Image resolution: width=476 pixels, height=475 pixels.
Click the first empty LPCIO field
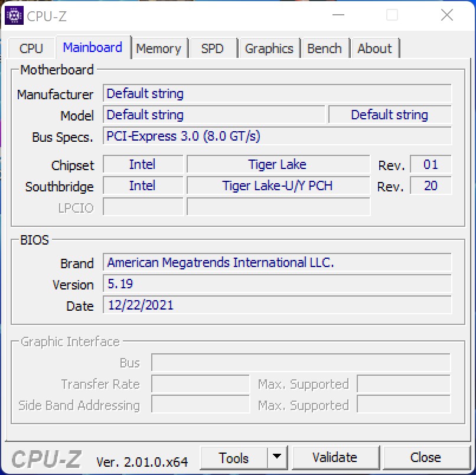(143, 207)
